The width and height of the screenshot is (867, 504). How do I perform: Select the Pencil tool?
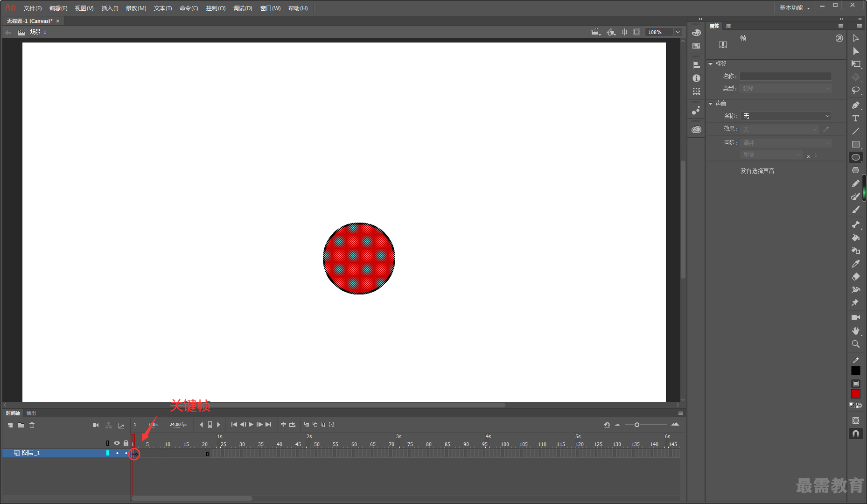[x=856, y=183]
